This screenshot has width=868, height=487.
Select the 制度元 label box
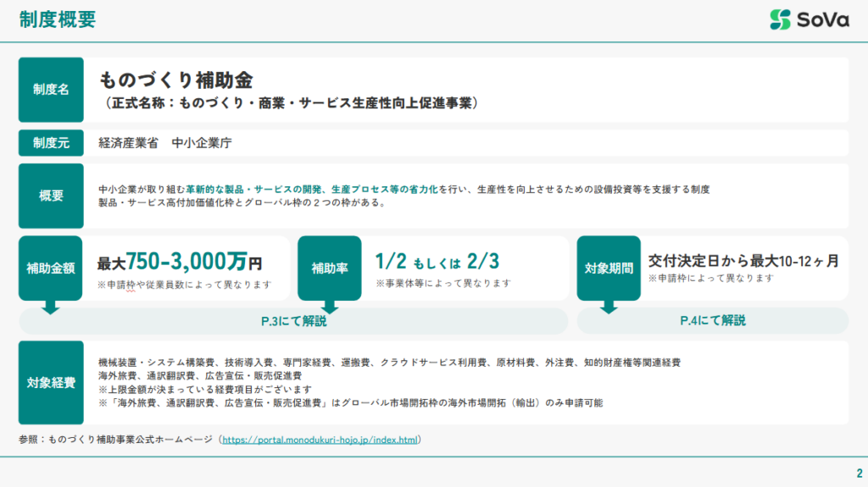pyautogui.click(x=51, y=143)
